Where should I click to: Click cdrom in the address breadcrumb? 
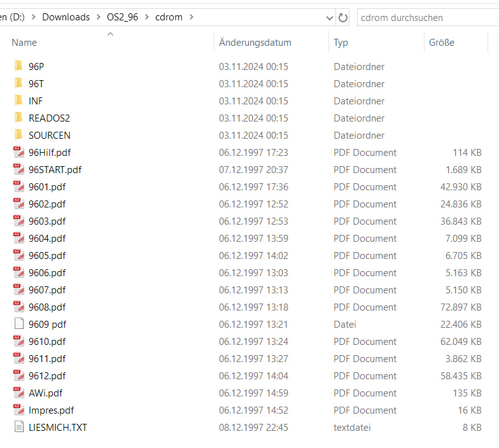click(x=169, y=17)
